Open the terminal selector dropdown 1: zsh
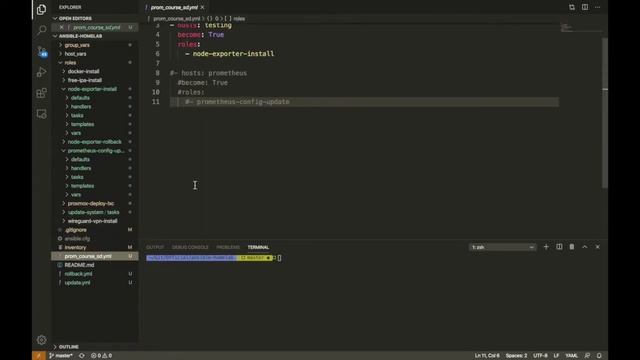Image resolution: width=640 pixels, height=360 pixels. pos(502,247)
